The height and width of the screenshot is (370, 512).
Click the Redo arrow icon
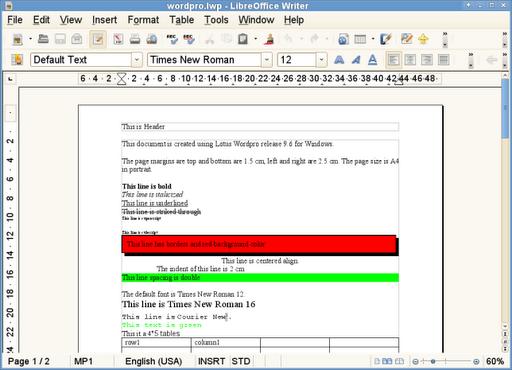click(x=314, y=39)
